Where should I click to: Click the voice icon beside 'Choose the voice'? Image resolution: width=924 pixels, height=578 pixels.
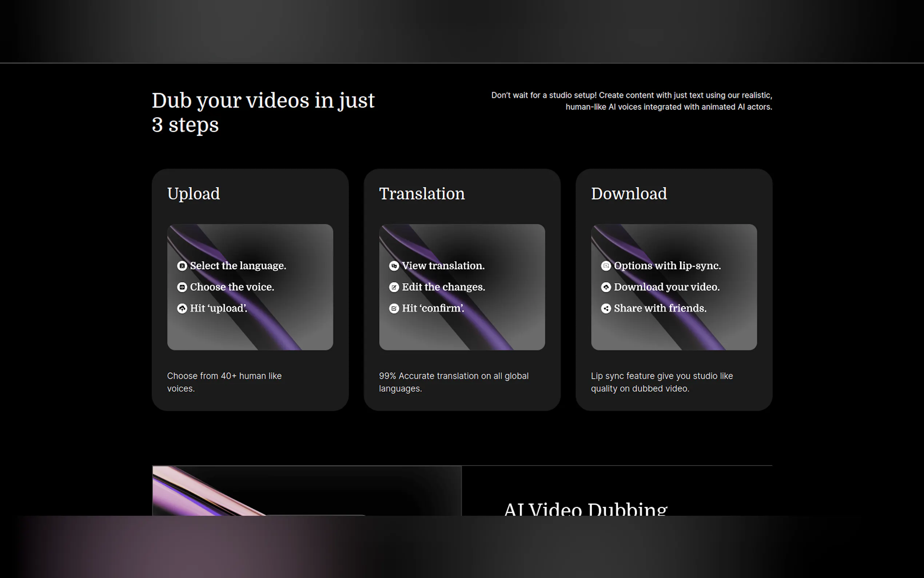(x=182, y=287)
